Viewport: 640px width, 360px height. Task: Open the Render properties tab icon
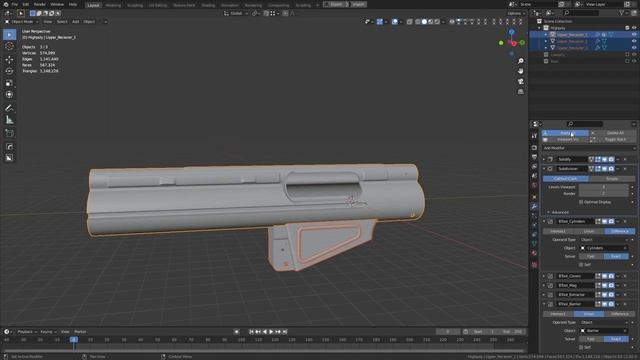(534, 147)
